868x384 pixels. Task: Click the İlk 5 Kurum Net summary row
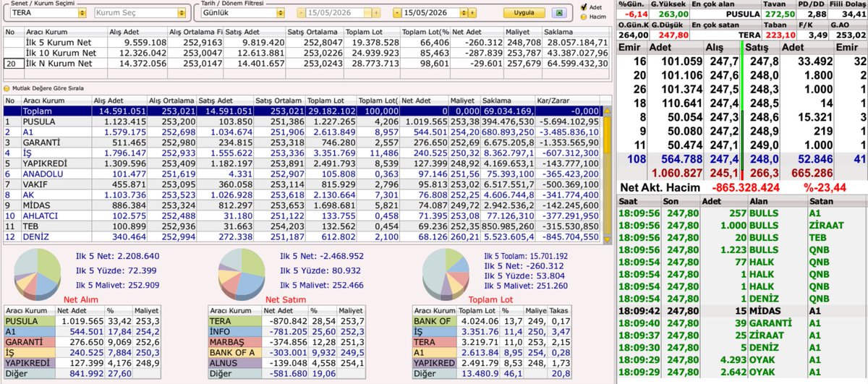click(x=307, y=43)
